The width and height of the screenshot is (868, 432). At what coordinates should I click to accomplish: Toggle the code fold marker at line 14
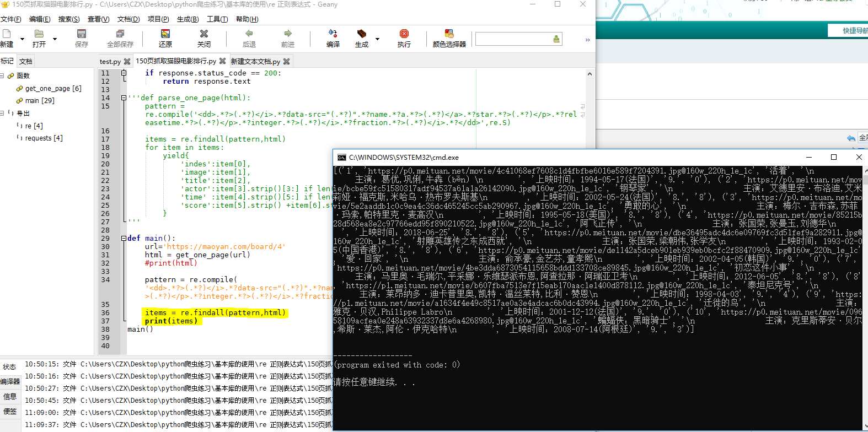coord(124,98)
